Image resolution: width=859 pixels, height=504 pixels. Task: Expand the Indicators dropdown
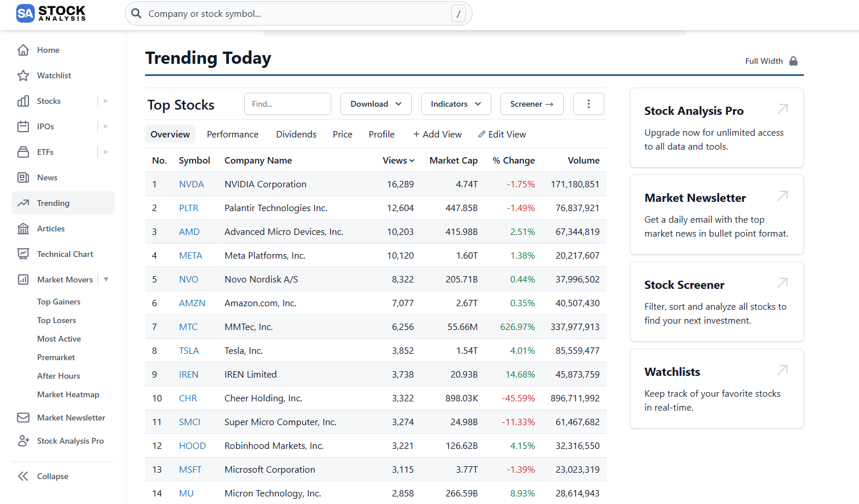coord(455,103)
